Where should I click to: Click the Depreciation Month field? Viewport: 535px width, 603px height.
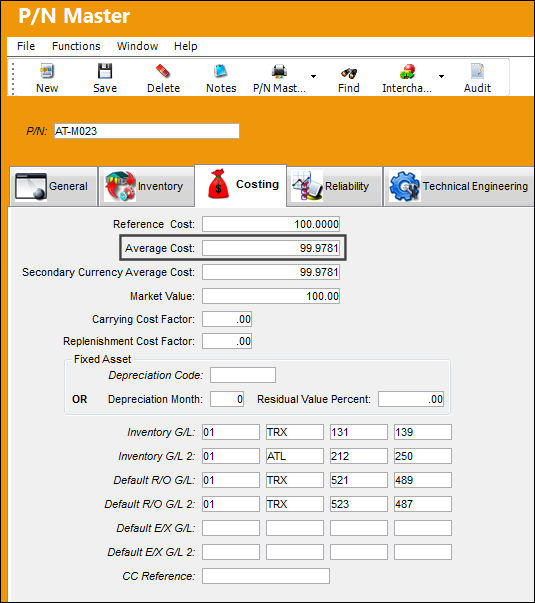click(x=227, y=399)
